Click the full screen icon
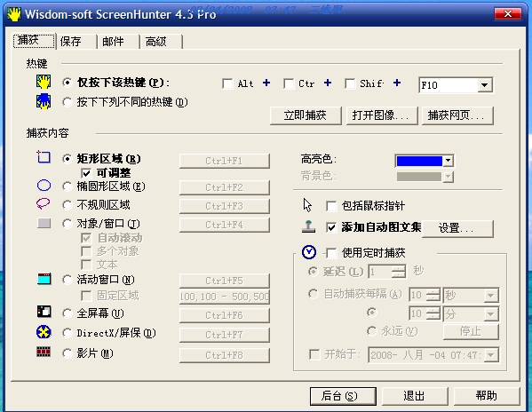 [x=44, y=312]
